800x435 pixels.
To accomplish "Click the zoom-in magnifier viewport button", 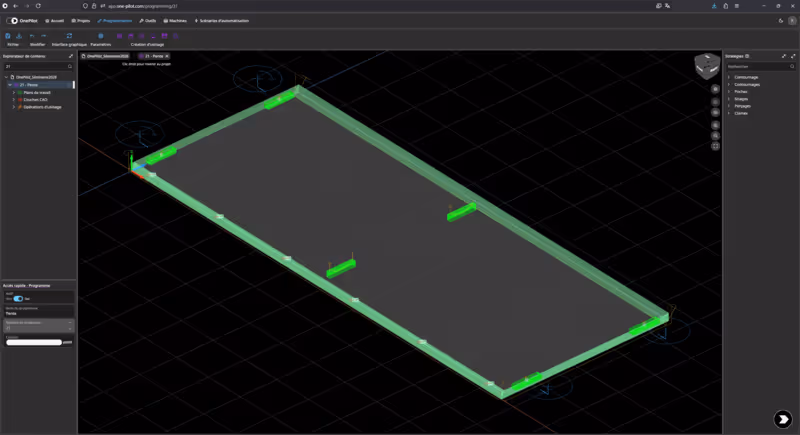I will pos(715,125).
